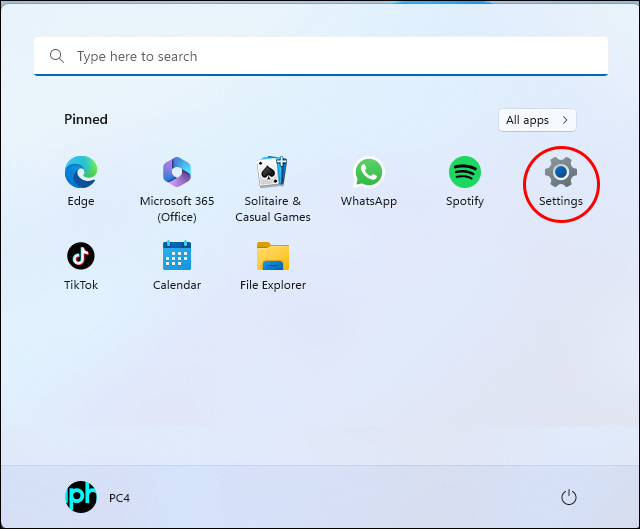Click the search magnifier icon
The width and height of the screenshot is (640, 529).
pyautogui.click(x=57, y=56)
